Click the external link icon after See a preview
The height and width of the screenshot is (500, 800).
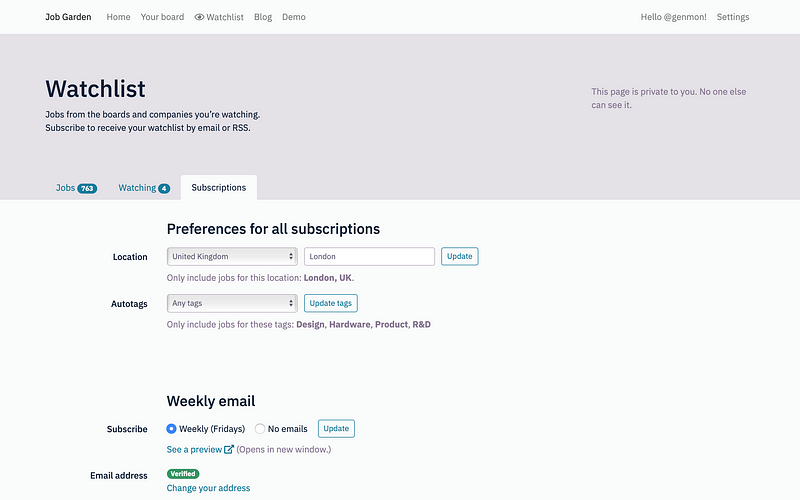point(229,449)
